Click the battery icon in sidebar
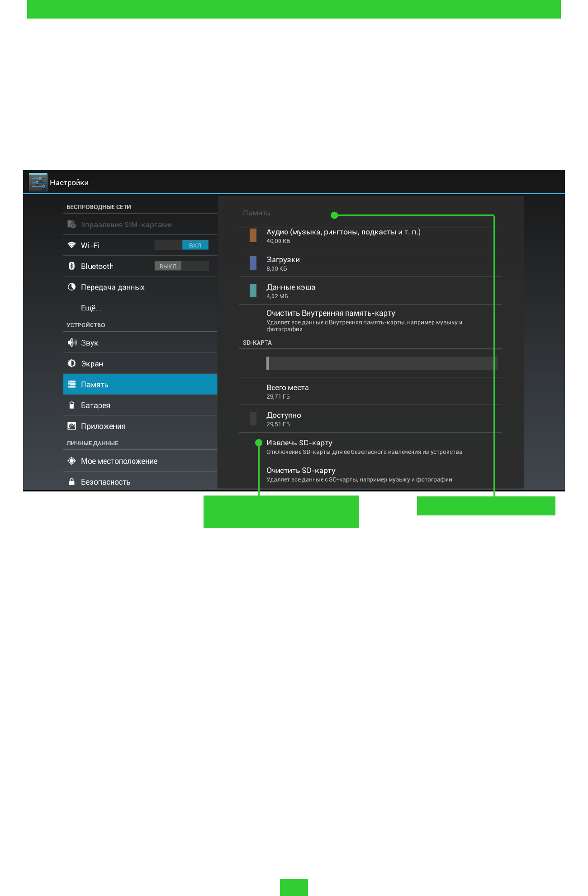The height and width of the screenshot is (896, 588). click(x=71, y=405)
